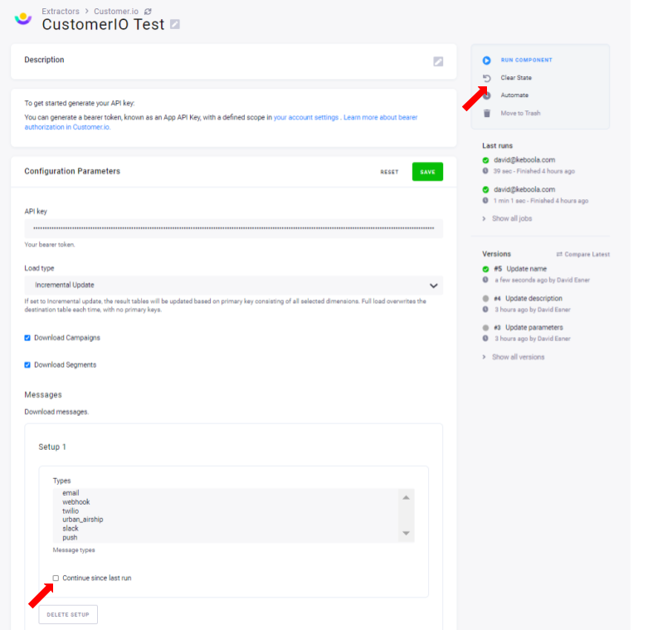672x630 pixels.
Task: Click the Clear State undo icon
Action: click(x=487, y=78)
